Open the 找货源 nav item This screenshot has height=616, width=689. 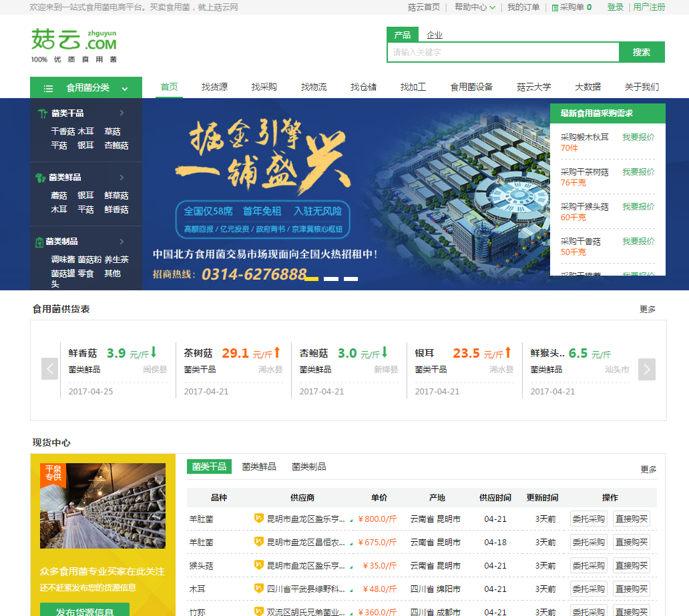point(214,87)
